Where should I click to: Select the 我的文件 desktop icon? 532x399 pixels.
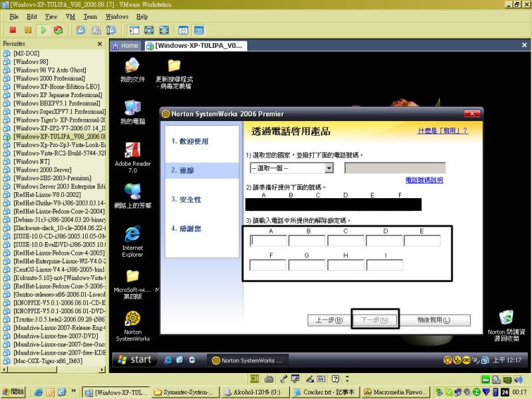pyautogui.click(x=132, y=70)
